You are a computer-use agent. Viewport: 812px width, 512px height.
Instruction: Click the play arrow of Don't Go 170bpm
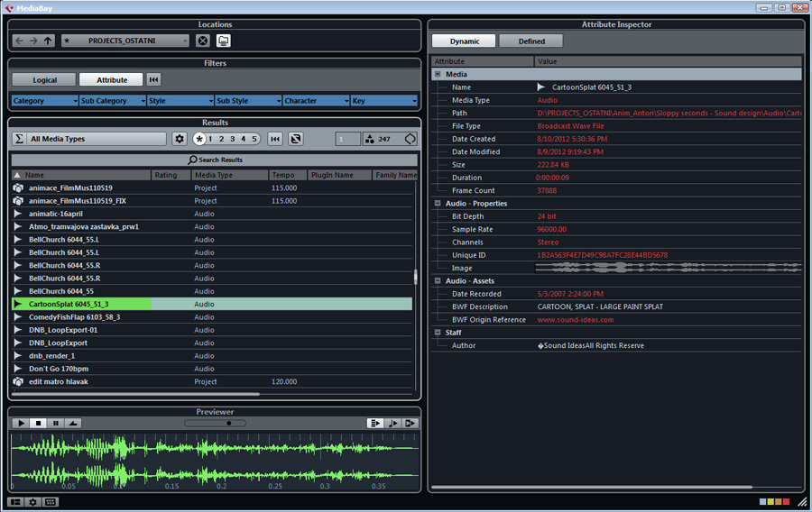pyautogui.click(x=18, y=369)
